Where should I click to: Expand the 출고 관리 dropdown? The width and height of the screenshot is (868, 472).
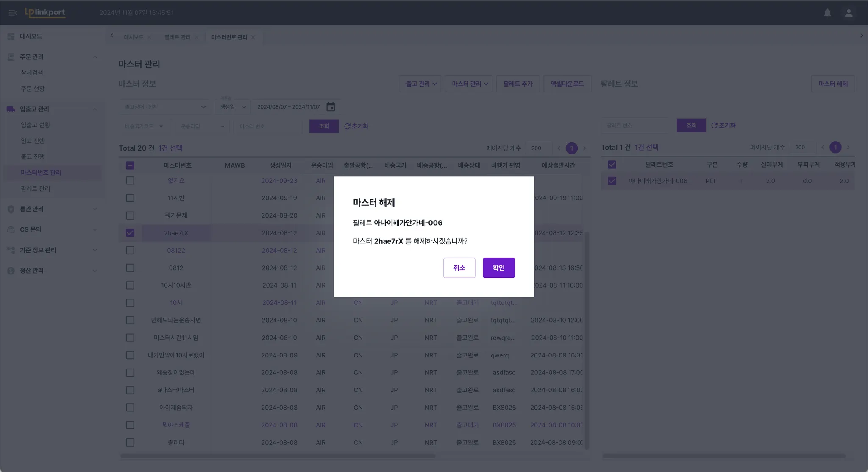click(x=420, y=84)
